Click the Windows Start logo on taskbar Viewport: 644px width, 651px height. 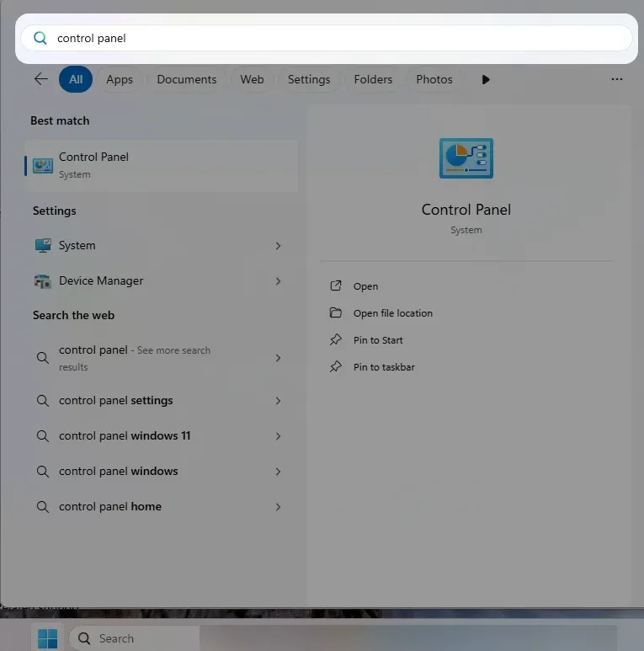48,638
